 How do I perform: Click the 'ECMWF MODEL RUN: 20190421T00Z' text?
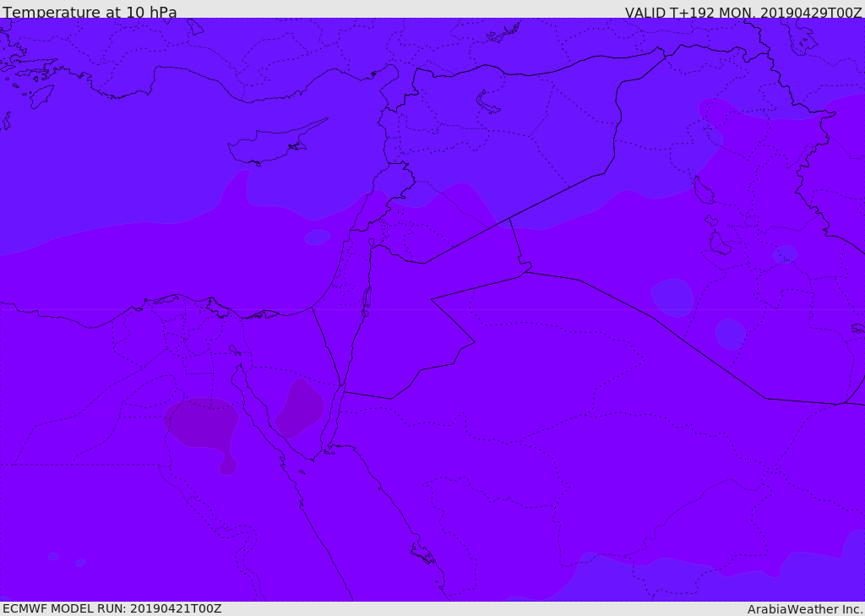(112, 608)
